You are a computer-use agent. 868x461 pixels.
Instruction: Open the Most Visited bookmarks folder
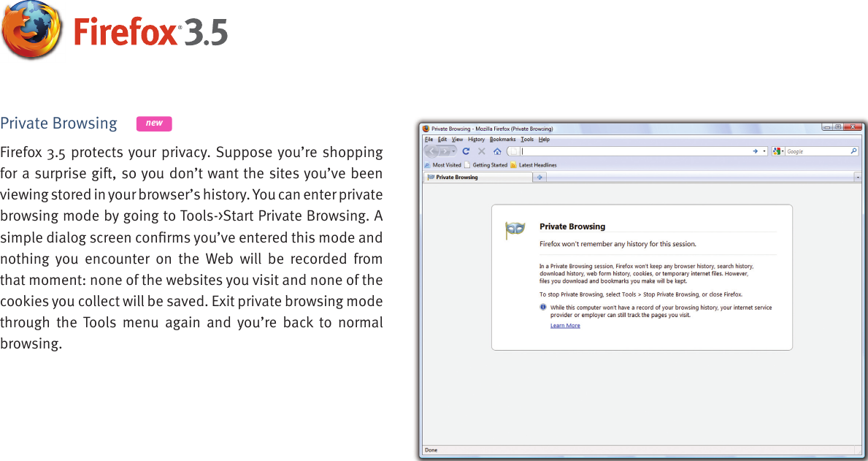443,165
